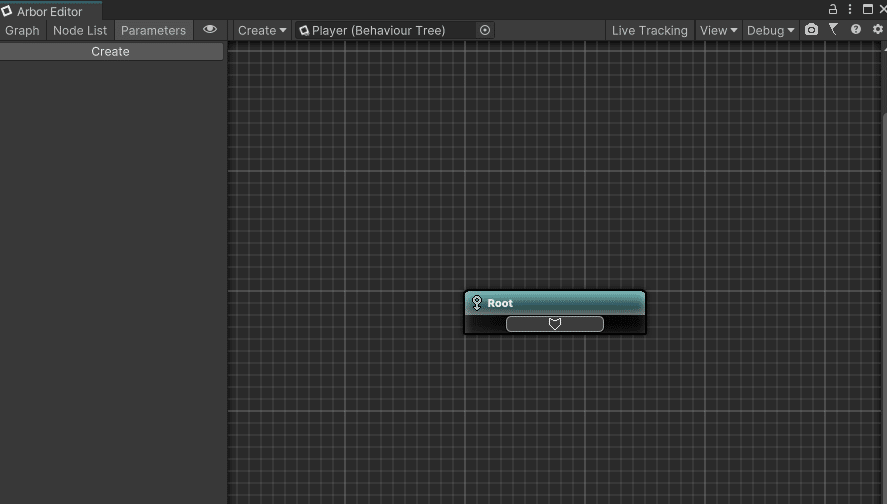The image size is (887, 504).
Task: Open settings gear icon
Action: tap(877, 29)
